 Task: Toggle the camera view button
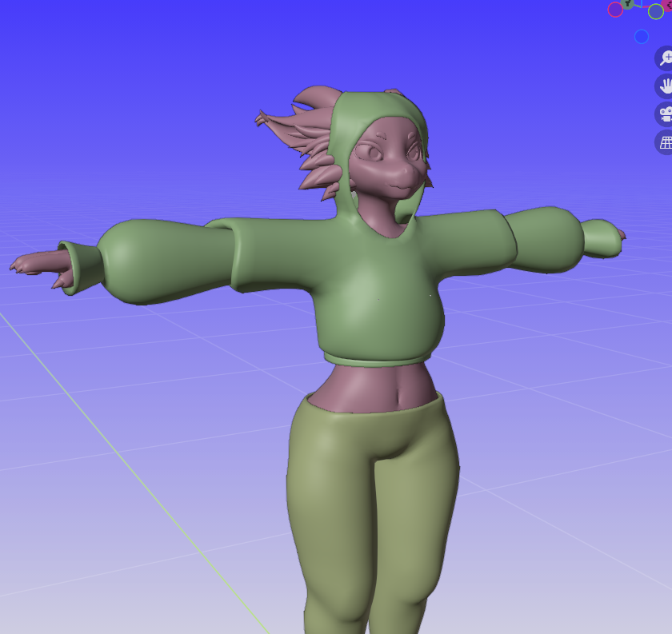pos(664,114)
